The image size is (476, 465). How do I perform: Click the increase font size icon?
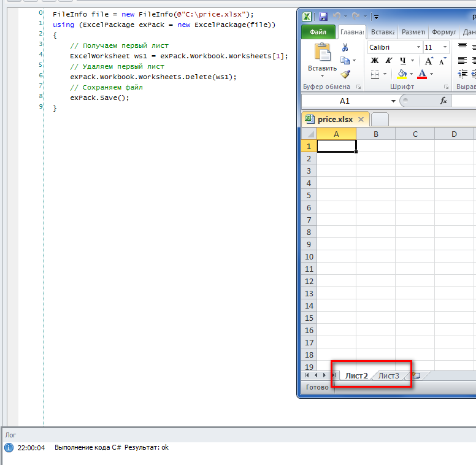click(429, 61)
